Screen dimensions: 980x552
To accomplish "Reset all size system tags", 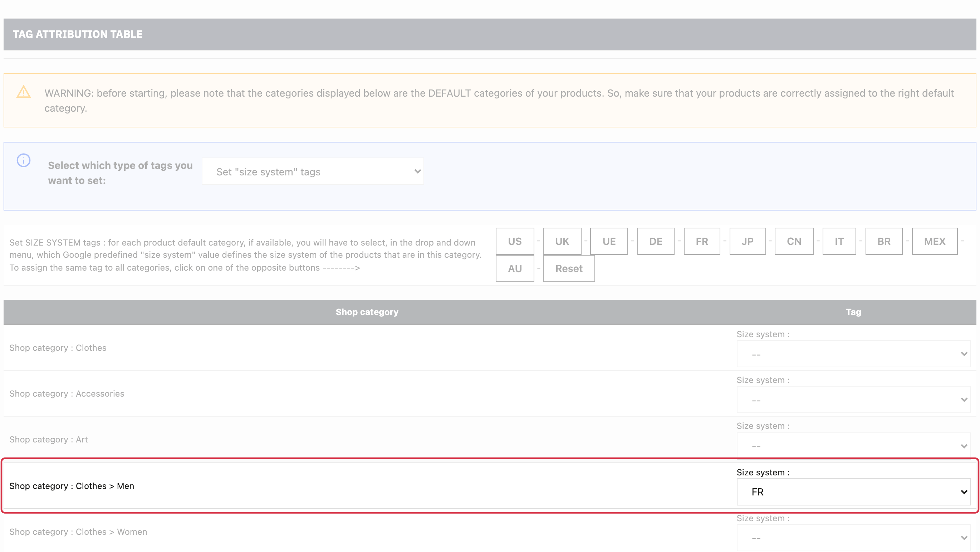I will coord(569,268).
